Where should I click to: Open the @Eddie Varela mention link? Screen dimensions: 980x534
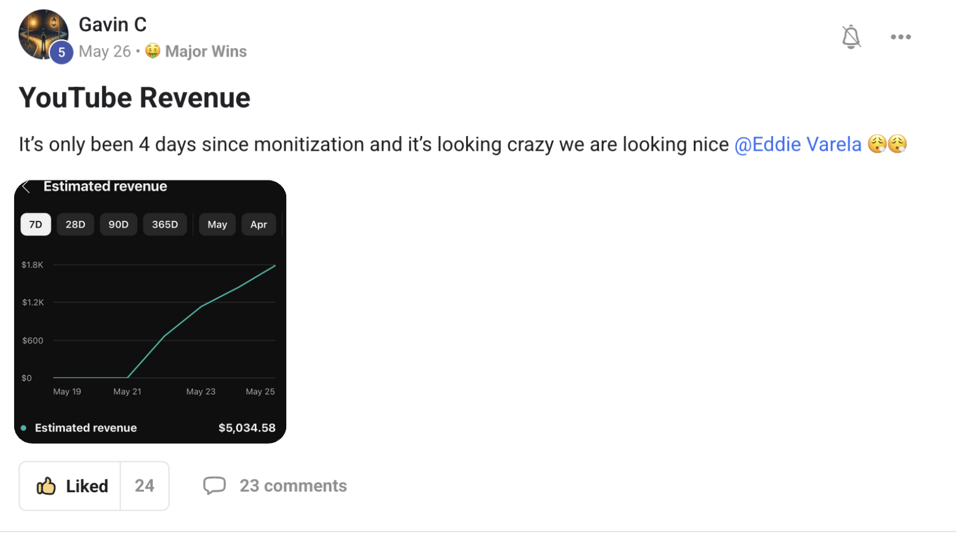pyautogui.click(x=798, y=145)
